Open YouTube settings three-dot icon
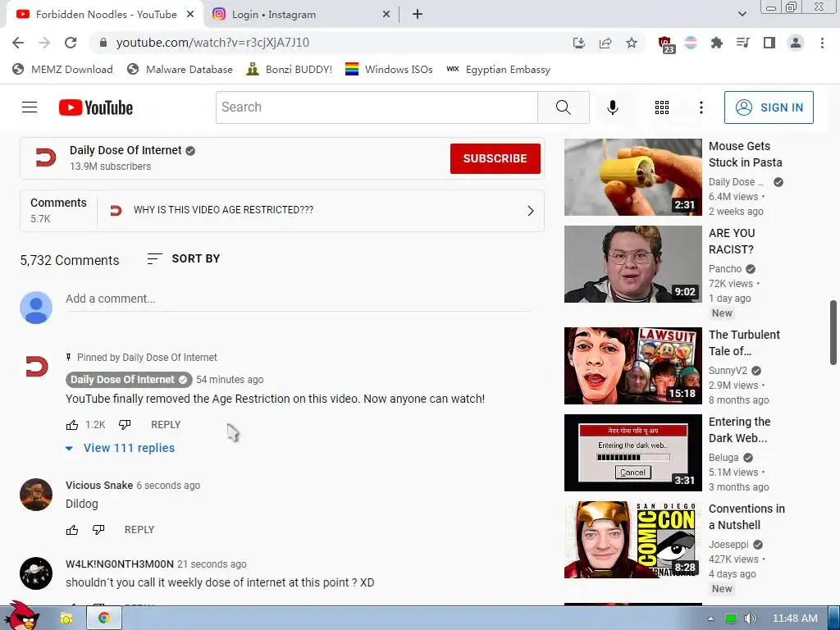Viewport: 840px width, 630px height. click(x=701, y=107)
